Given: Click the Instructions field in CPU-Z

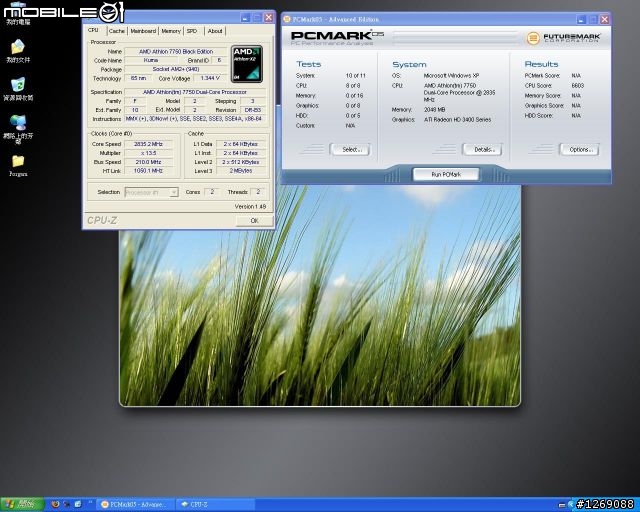Looking at the screenshot, I should pos(195,119).
